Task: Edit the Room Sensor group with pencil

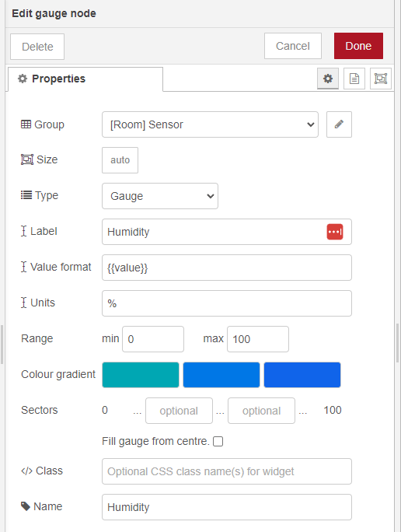Action: point(339,124)
